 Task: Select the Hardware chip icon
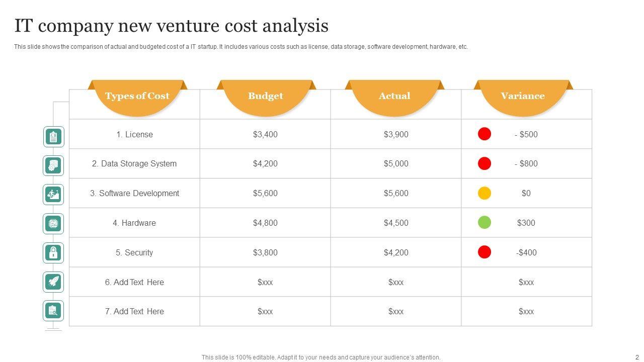coord(53,223)
